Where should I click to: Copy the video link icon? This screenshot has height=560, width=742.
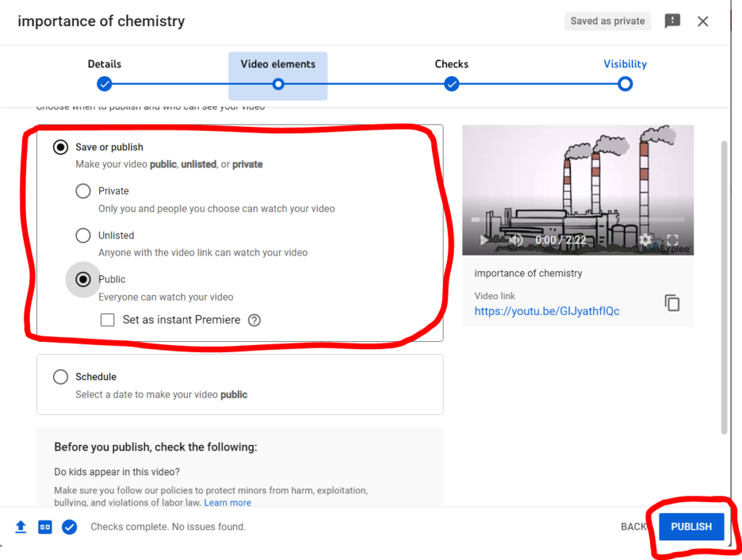(x=672, y=303)
